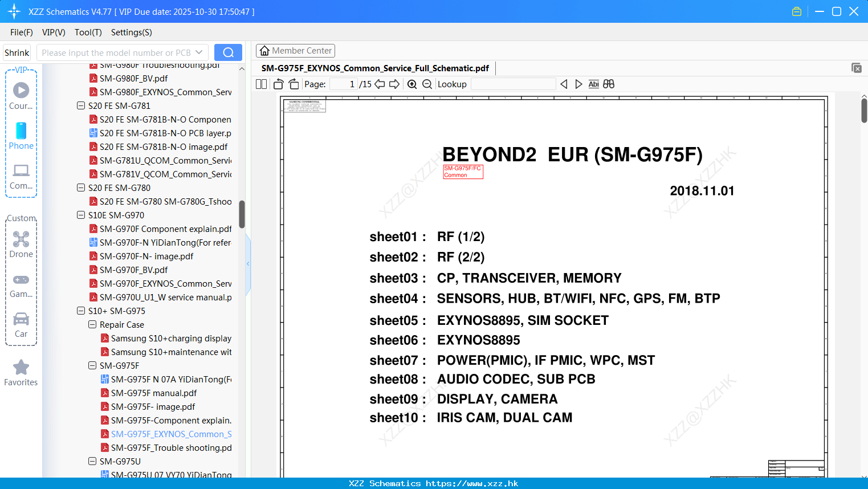Open Samsung S10+charging display file
The height and width of the screenshot is (489, 868).
pyautogui.click(x=166, y=339)
